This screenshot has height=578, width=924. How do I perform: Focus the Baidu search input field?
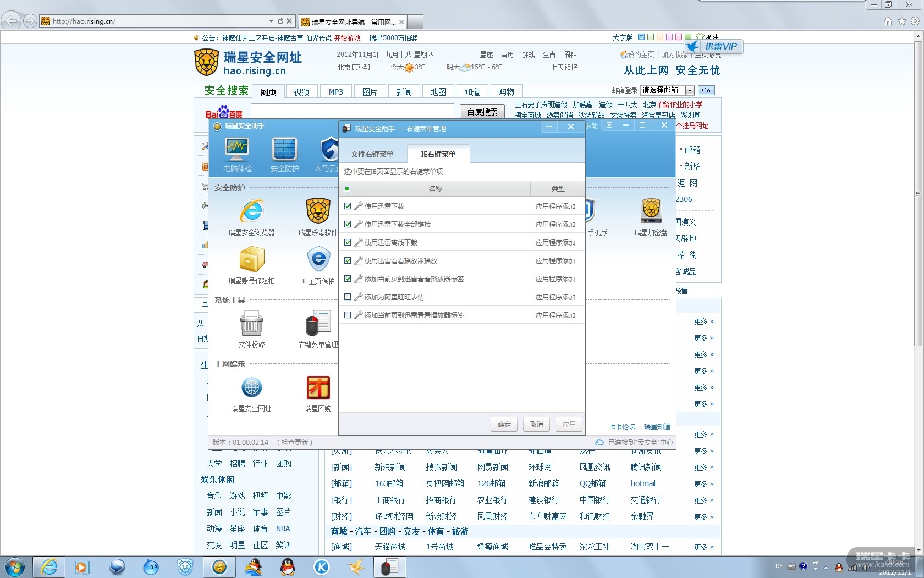(353, 112)
